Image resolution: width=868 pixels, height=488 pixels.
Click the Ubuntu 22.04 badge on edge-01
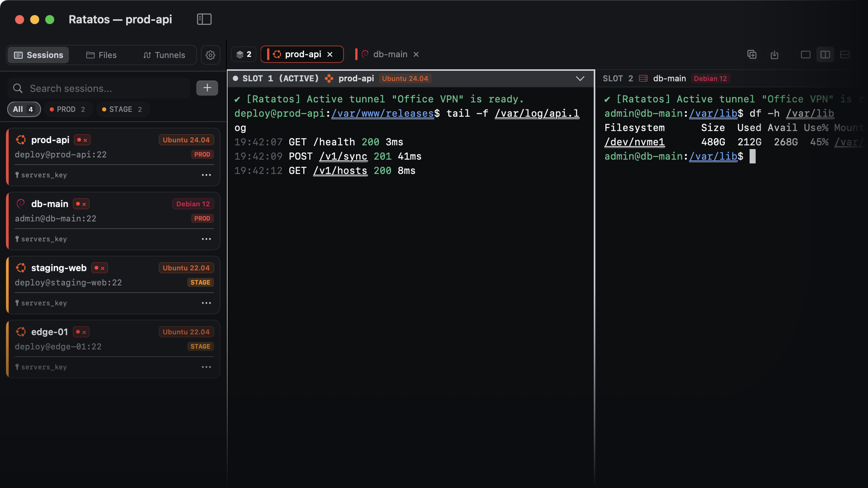[x=186, y=332]
